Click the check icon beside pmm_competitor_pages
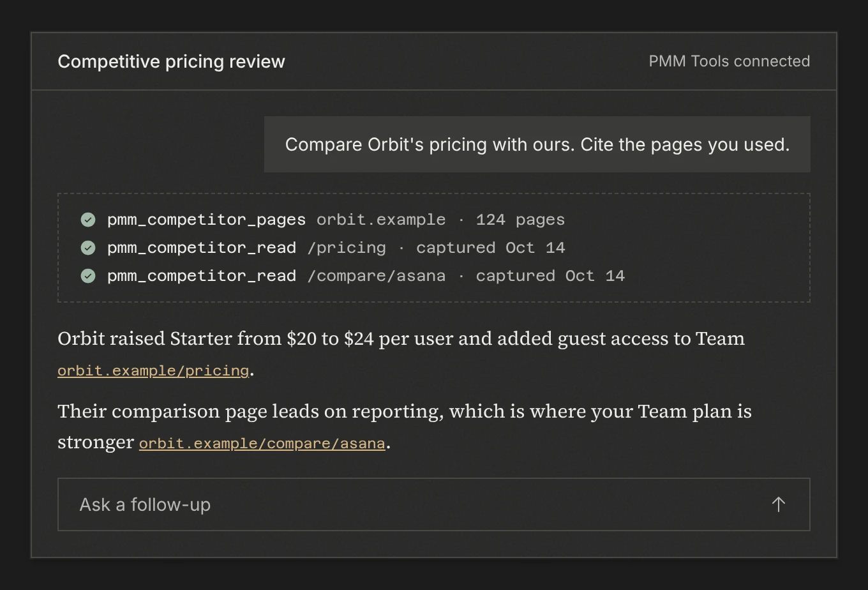868x590 pixels. [88, 220]
